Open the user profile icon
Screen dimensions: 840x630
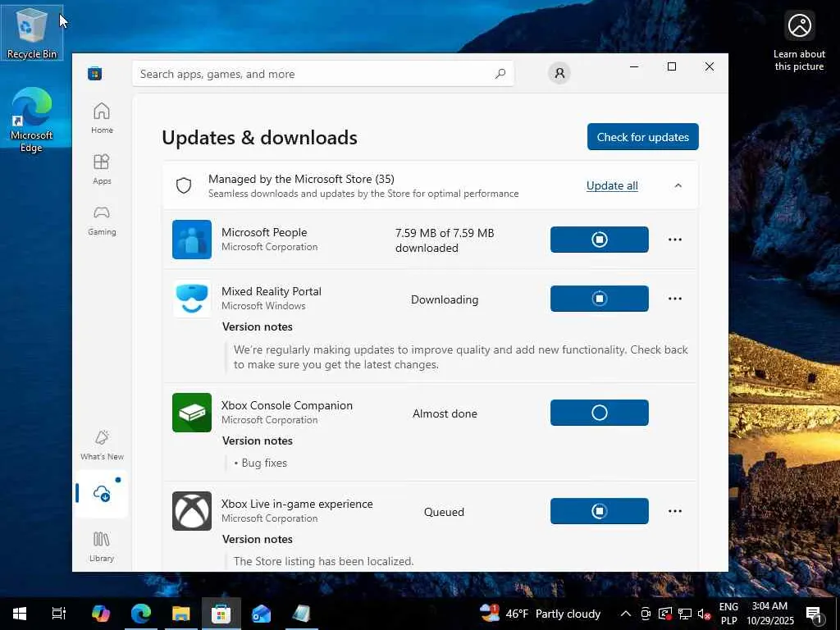559,73
